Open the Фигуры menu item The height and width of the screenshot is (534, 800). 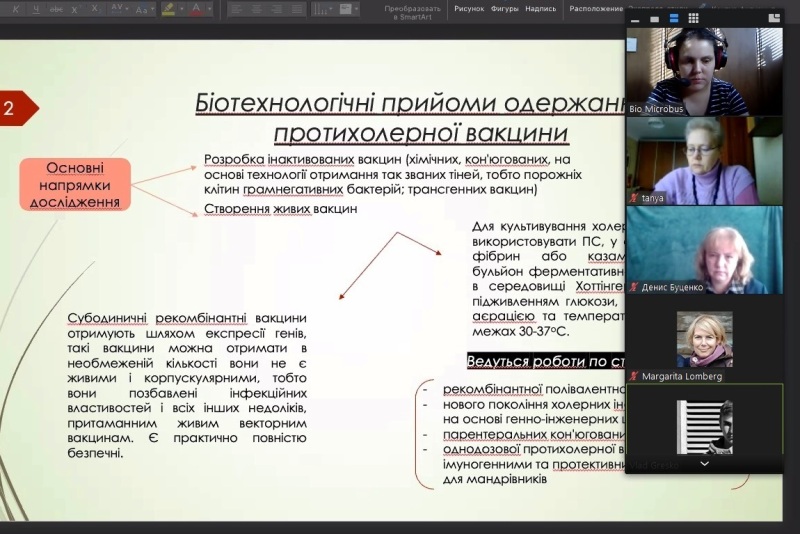[x=505, y=8]
